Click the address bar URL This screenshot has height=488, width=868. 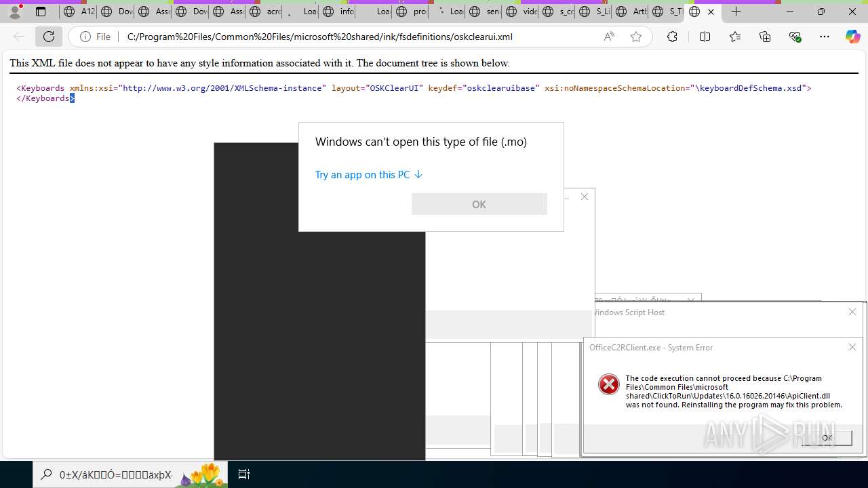click(x=319, y=37)
